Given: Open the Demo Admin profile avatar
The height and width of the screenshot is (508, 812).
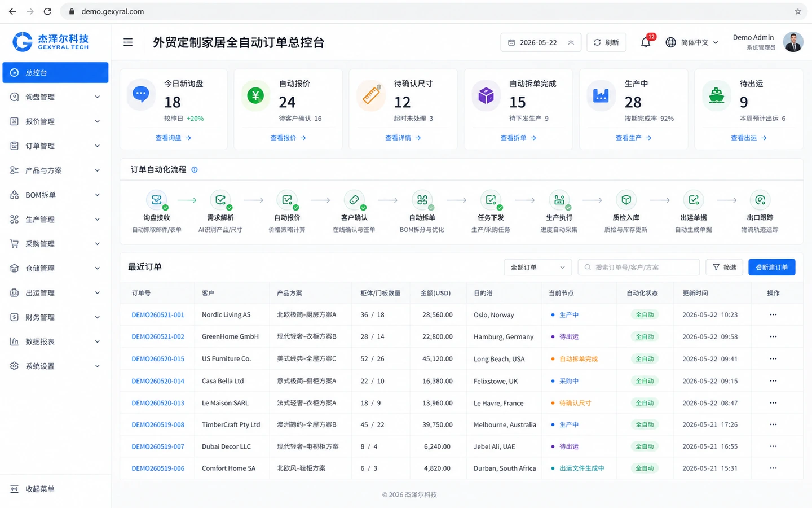Looking at the screenshot, I should click(793, 42).
